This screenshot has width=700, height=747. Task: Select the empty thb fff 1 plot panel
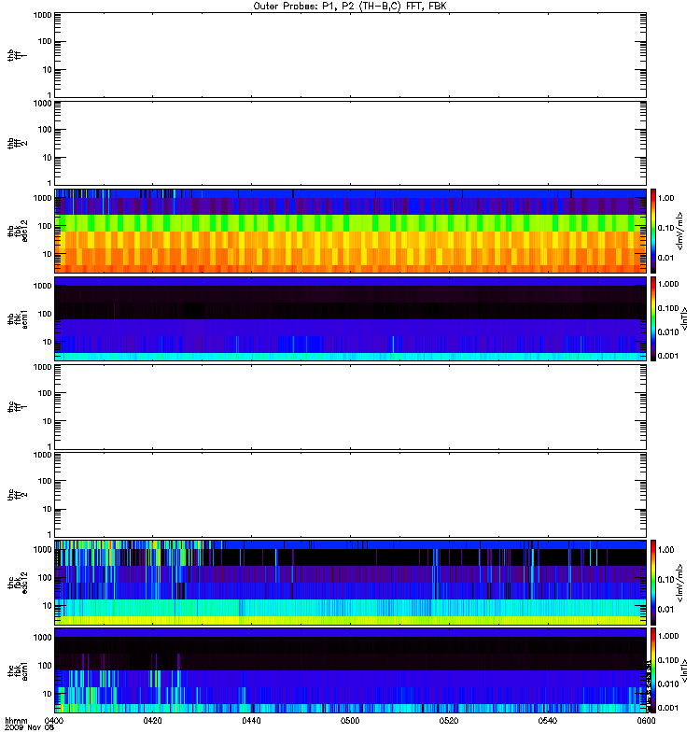pyautogui.click(x=351, y=55)
